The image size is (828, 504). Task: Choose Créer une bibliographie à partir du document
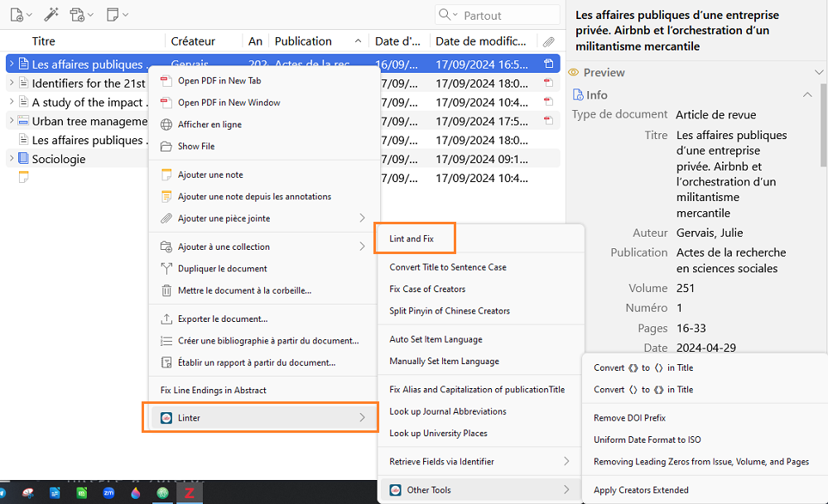click(x=268, y=341)
